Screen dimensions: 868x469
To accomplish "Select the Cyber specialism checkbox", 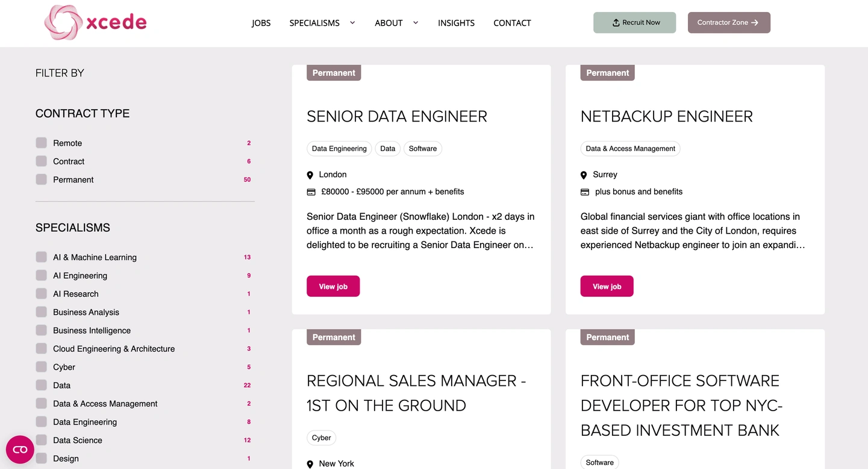I will 42,367.
